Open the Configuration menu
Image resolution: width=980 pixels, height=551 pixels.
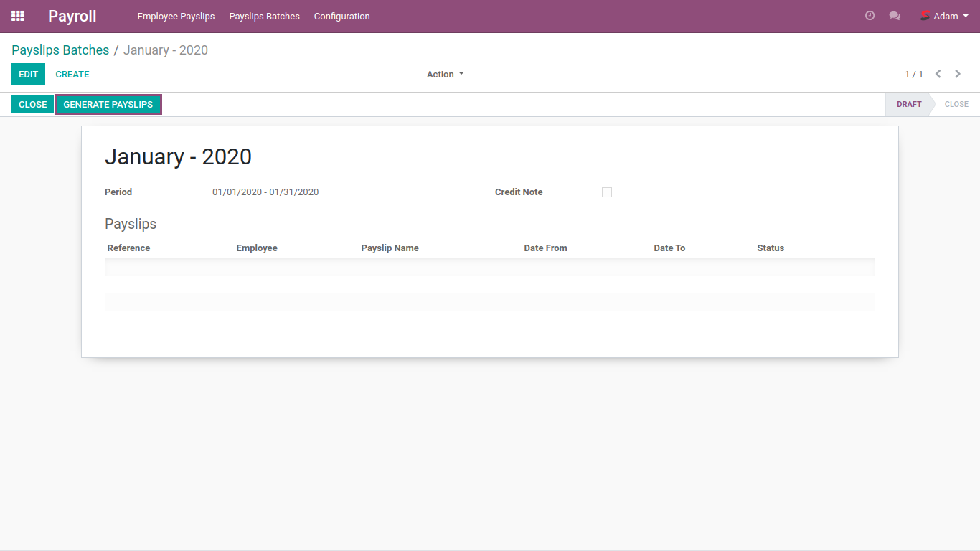[x=341, y=16]
